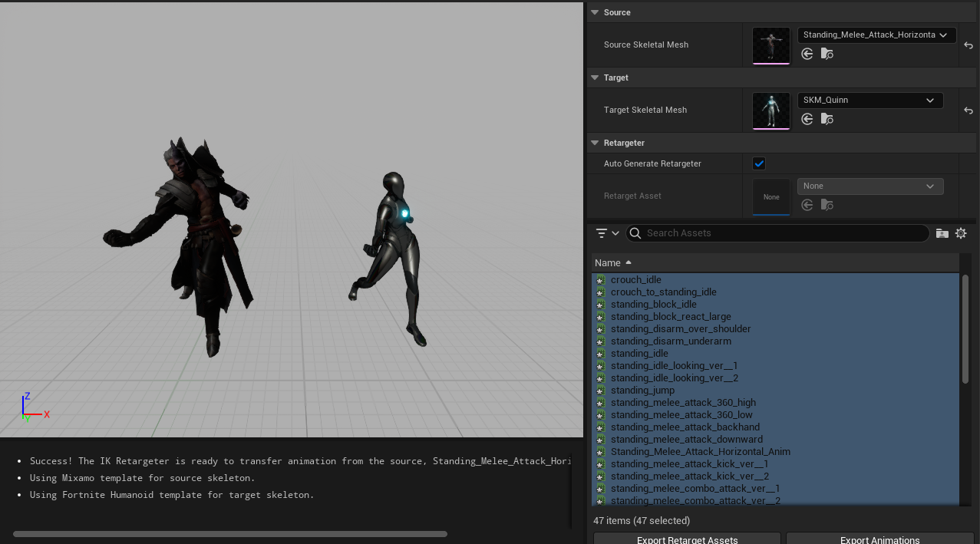Collapse the Retargeter section
Screen dimensions: 980x544
(595, 143)
